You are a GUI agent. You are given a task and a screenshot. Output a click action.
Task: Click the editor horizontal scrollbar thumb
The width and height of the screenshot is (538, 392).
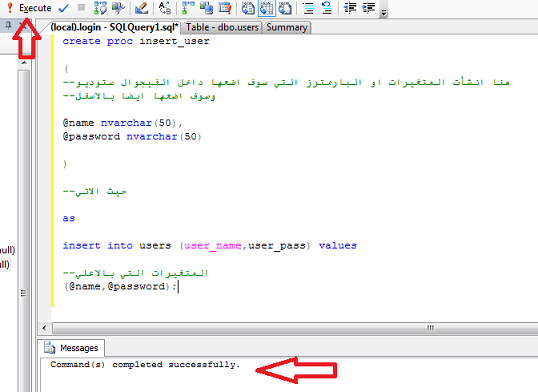[295, 328]
